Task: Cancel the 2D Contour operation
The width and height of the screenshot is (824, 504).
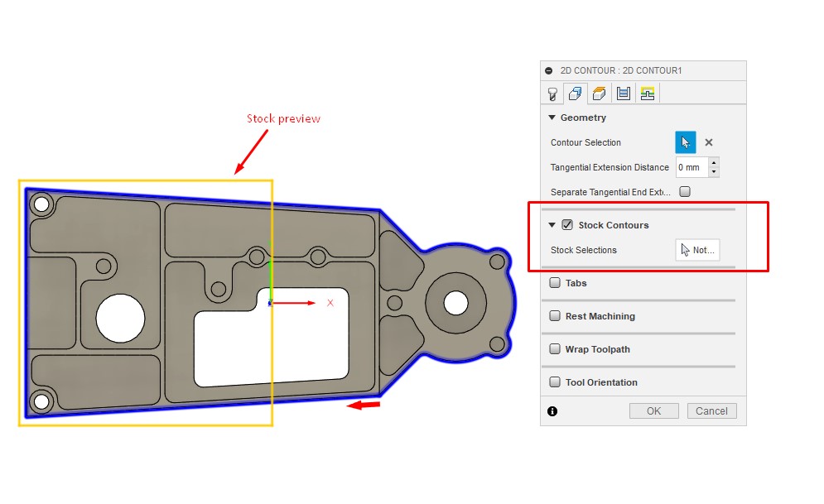Action: click(x=711, y=410)
